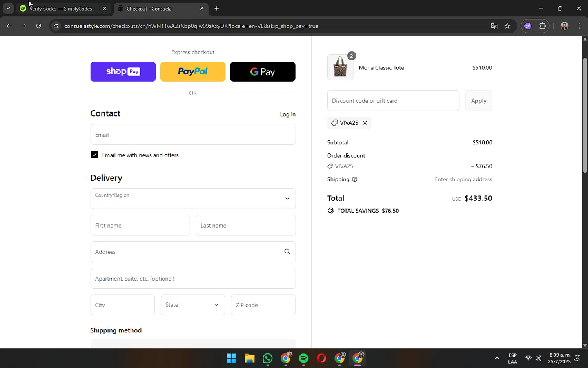
Task: Click the City field
Action: click(x=123, y=305)
